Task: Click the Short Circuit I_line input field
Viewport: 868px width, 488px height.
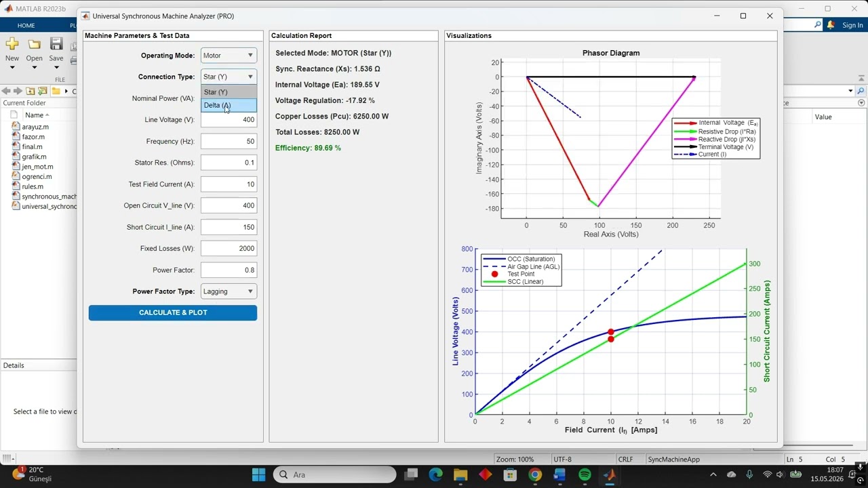Action: pos(229,227)
